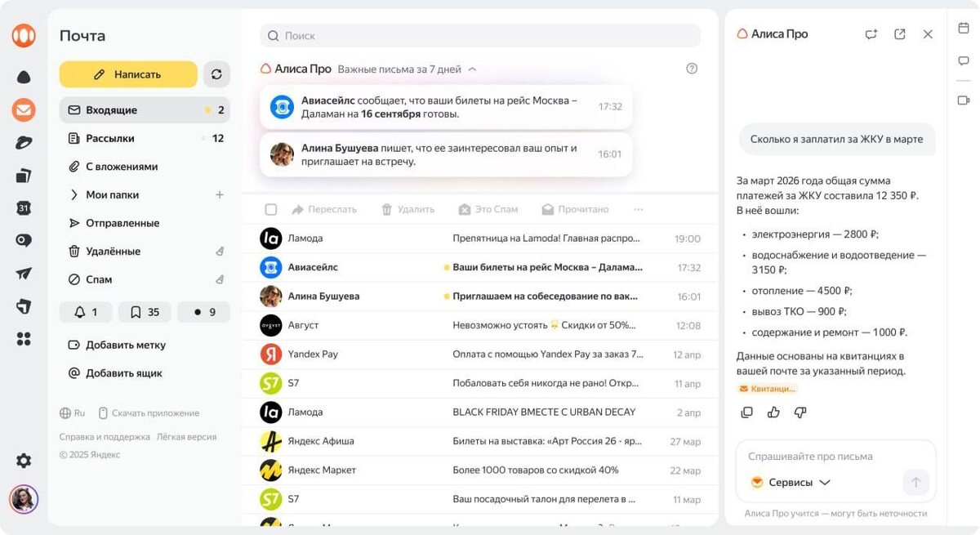Open Mail icon in left service bar
Image resolution: width=980 pixels, height=535 pixels.
click(24, 109)
